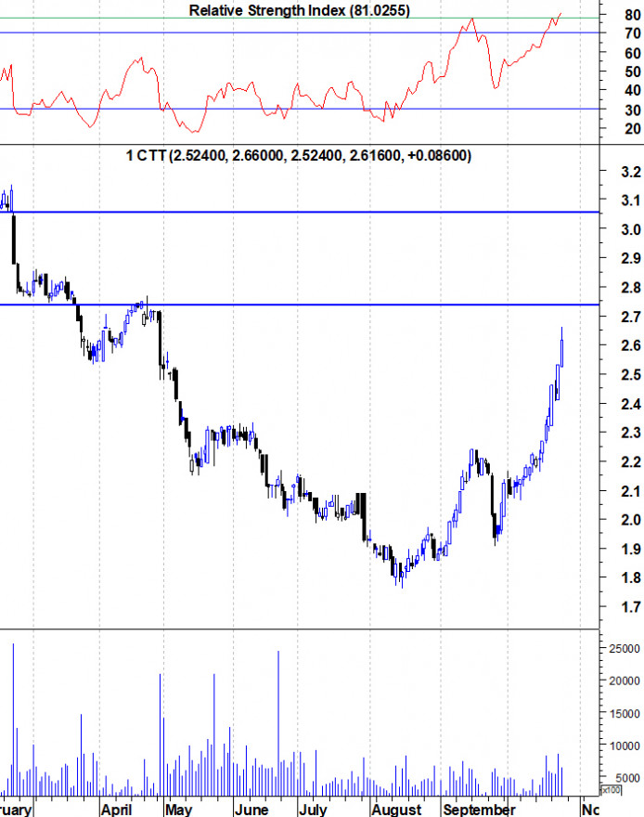Click the green horizontal line in RSI panel
Screen dimensions: 644x817
300,19
